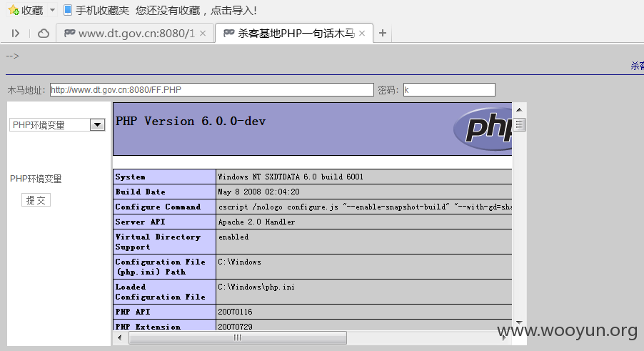Click the horizontal scrollbar thumb
The image size is (644, 351).
pyautogui.click(x=238, y=338)
